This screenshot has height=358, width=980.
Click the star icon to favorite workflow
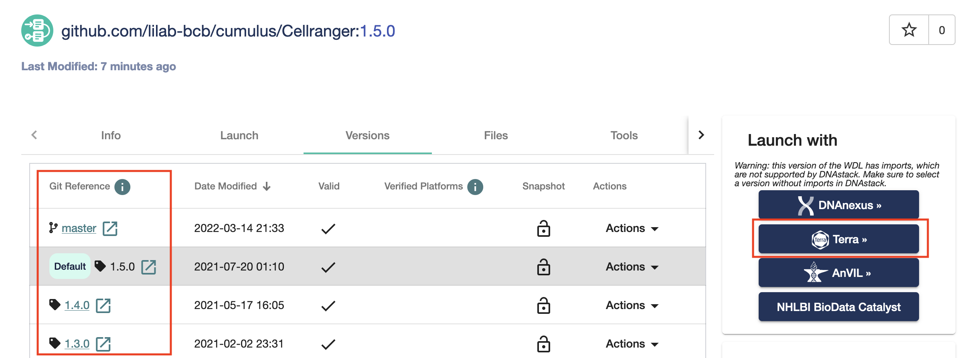tap(909, 30)
